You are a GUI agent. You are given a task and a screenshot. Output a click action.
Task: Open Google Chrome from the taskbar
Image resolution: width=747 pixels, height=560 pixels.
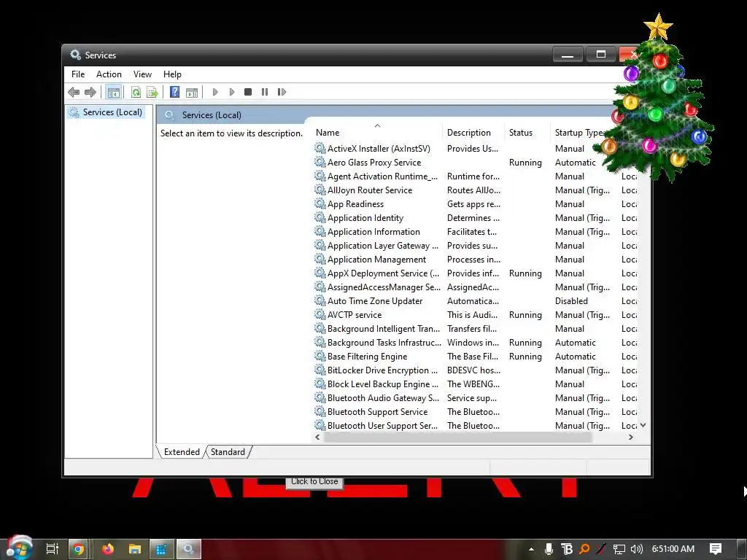(79, 549)
